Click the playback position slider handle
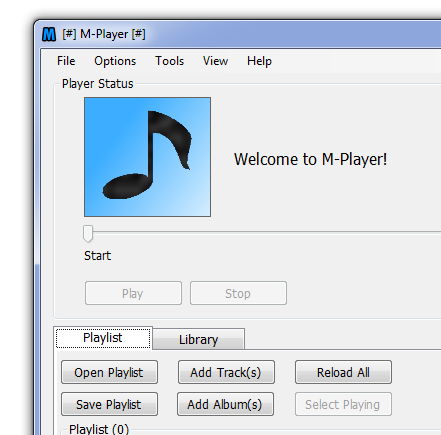 88,233
